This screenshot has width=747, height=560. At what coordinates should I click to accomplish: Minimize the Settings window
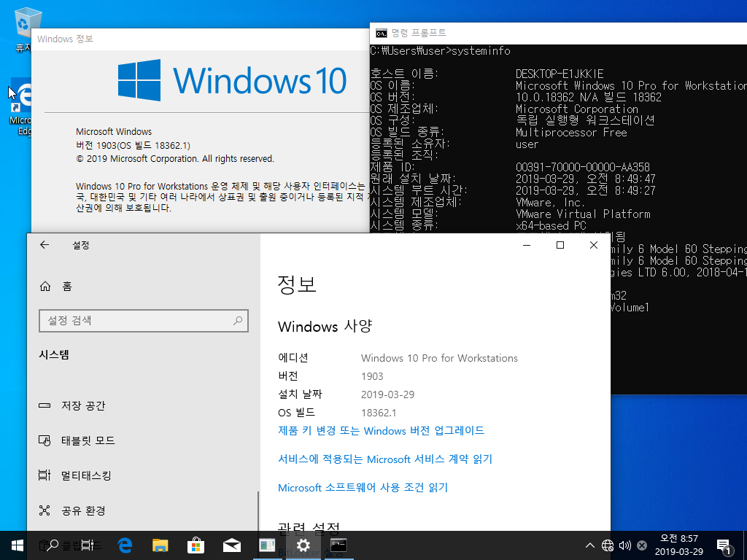coord(527,245)
